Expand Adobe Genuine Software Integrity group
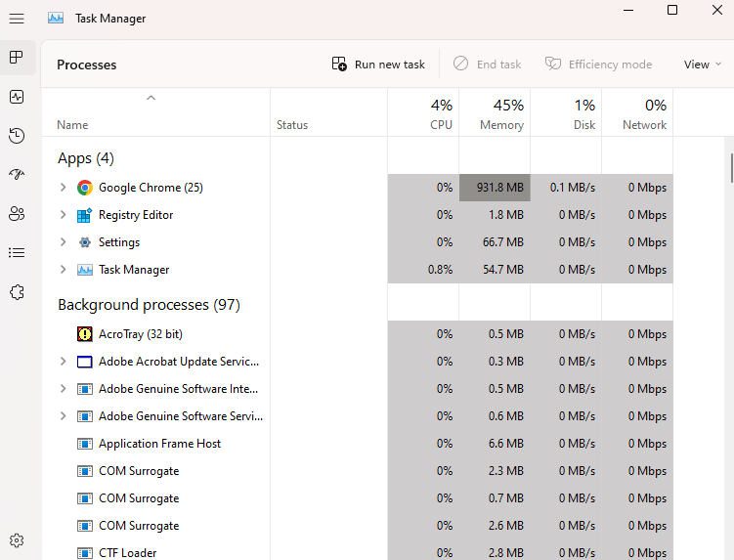The width and height of the screenshot is (734, 560). [x=63, y=389]
